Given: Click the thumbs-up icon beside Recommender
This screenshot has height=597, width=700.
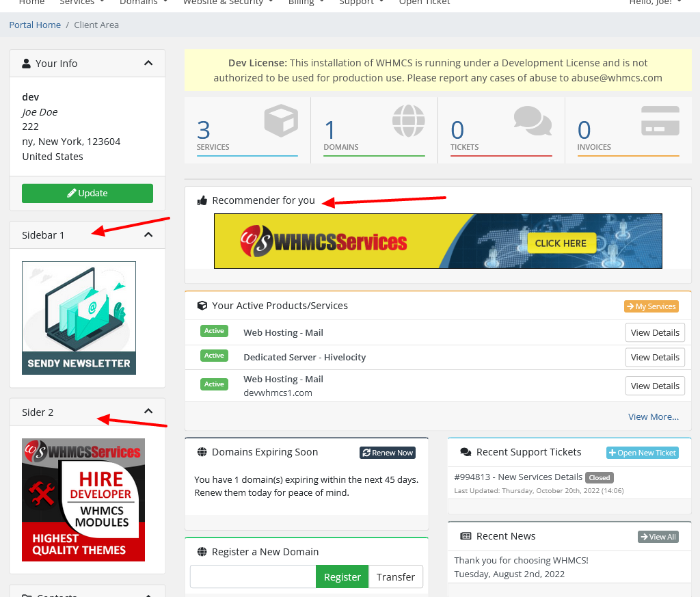Looking at the screenshot, I should pos(202,201).
